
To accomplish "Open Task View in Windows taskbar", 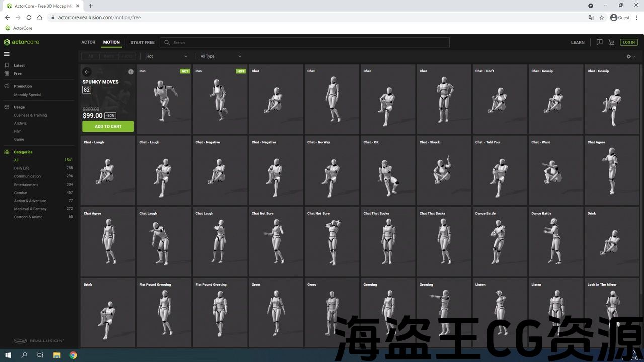I will (40, 355).
